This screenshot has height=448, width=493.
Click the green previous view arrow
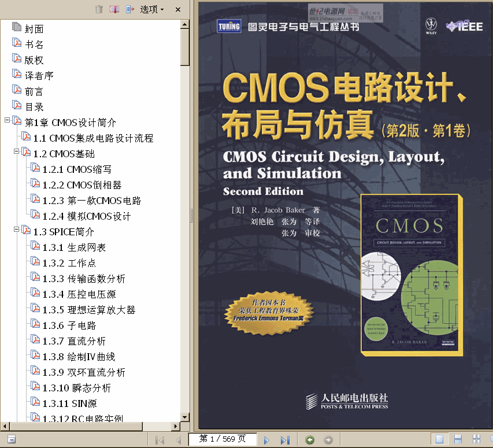pyautogui.click(x=310, y=440)
